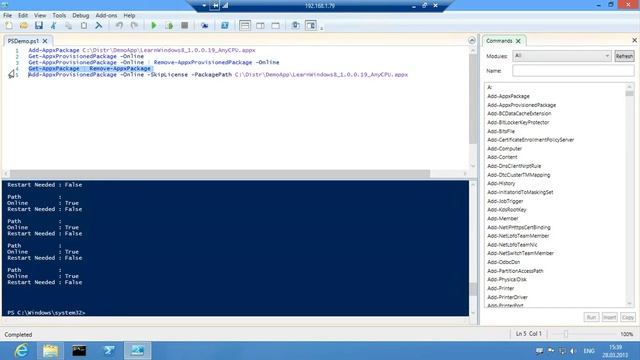Click the script editor horizontal scrollbar

(x=235, y=174)
